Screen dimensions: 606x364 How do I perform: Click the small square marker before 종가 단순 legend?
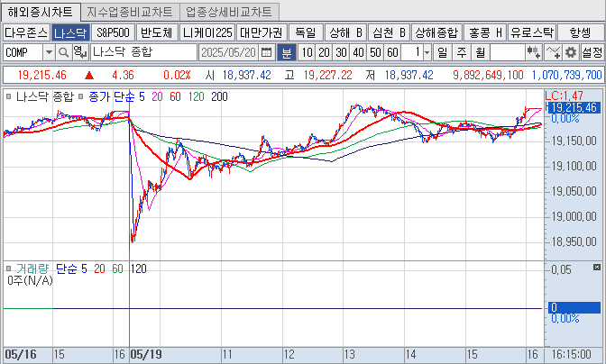(x=81, y=96)
